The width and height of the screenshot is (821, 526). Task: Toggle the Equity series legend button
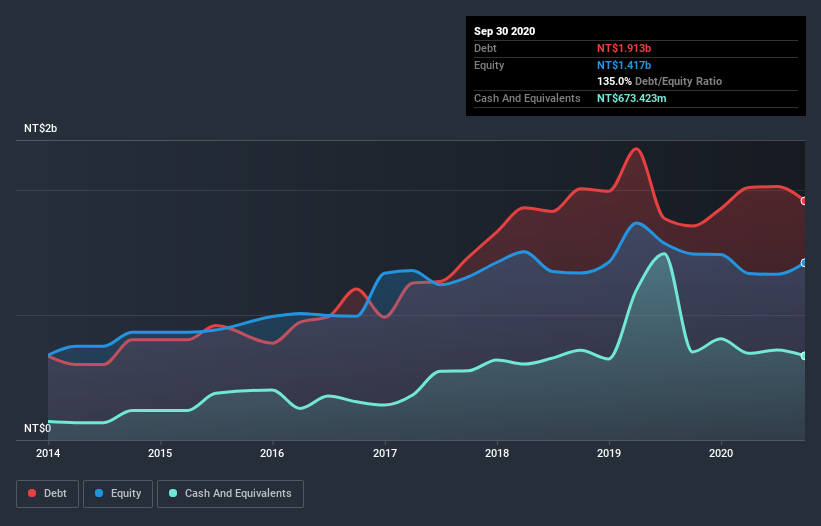tap(118, 494)
